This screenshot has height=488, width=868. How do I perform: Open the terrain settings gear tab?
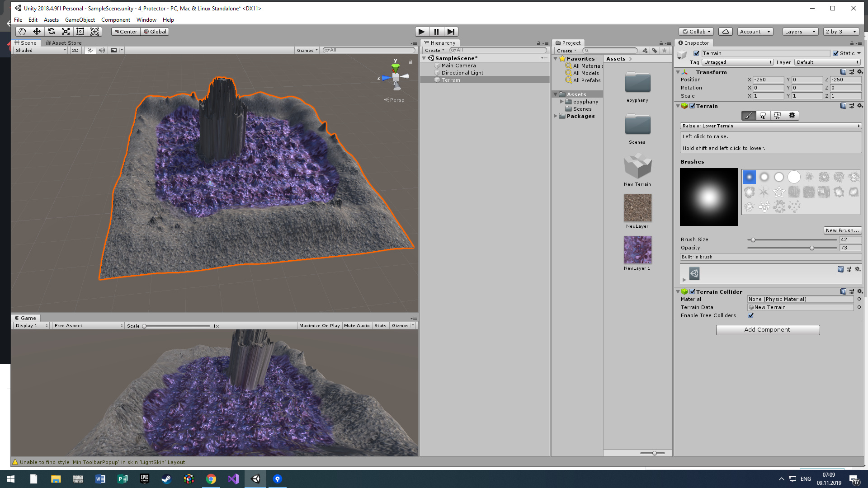click(792, 116)
